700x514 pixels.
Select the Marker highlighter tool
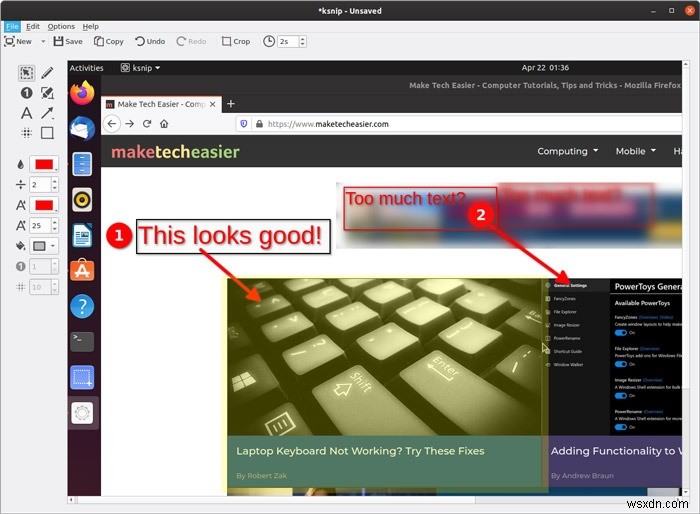pos(47,93)
